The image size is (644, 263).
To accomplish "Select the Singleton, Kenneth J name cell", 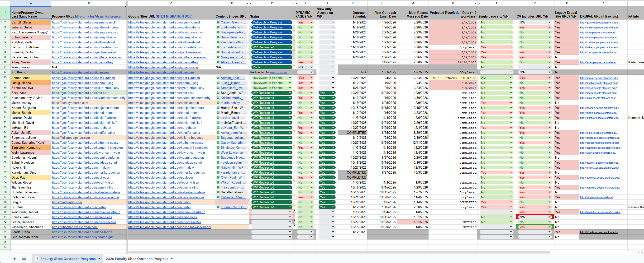I will 31,148.
